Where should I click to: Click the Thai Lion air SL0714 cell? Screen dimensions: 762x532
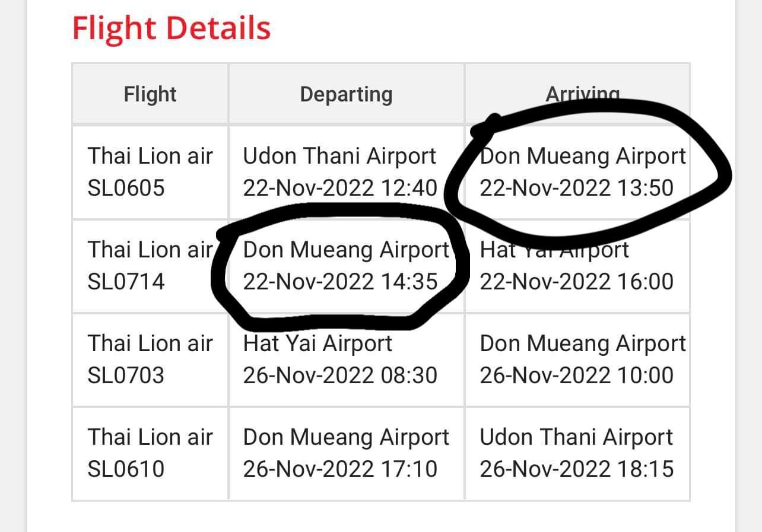click(x=150, y=266)
